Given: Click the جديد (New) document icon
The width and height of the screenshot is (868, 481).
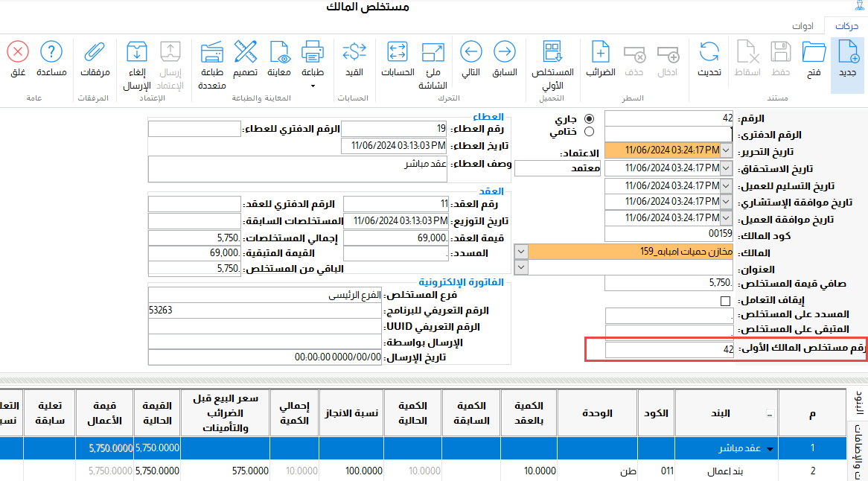Looking at the screenshot, I should pos(847,53).
